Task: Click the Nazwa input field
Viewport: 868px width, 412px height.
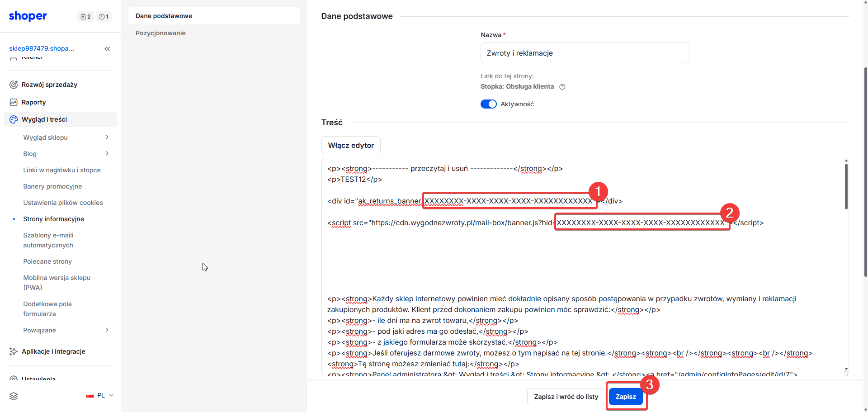Action: point(585,53)
